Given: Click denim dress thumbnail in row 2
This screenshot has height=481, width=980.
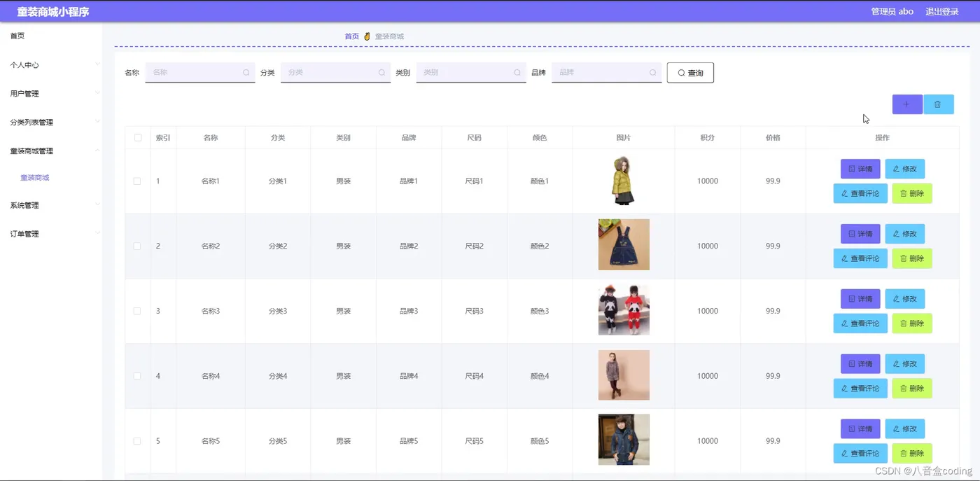Looking at the screenshot, I should tap(624, 244).
